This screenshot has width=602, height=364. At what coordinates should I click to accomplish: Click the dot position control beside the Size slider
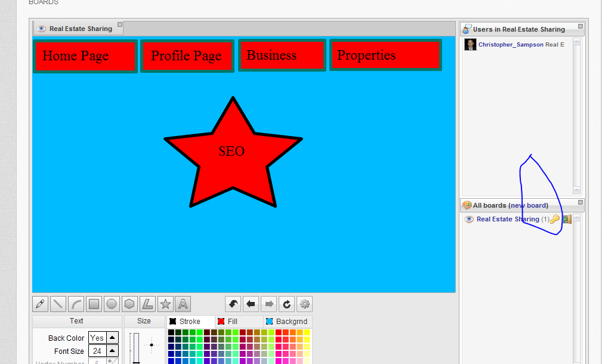152,345
